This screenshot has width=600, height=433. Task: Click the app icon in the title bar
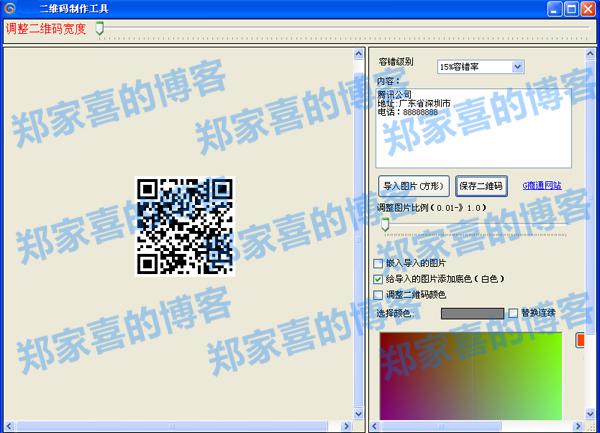pos(10,8)
